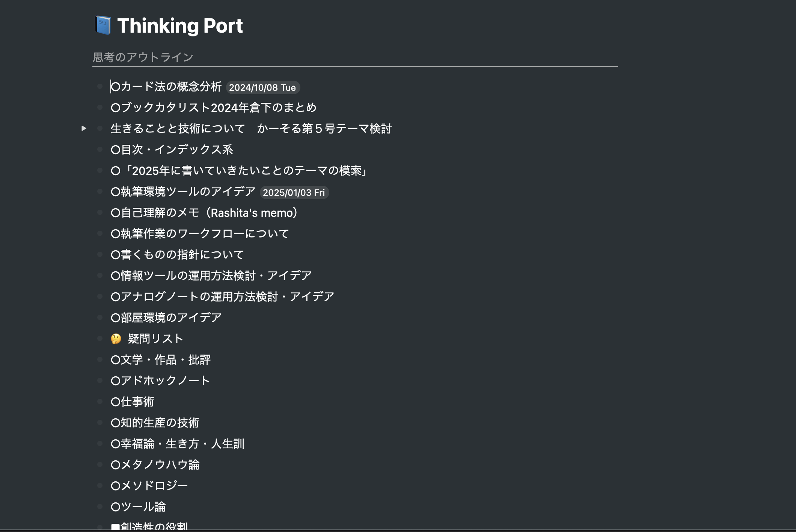Click the bullet beside 〇カード法の概念分析
The width and height of the screenshot is (796, 532).
100,87
